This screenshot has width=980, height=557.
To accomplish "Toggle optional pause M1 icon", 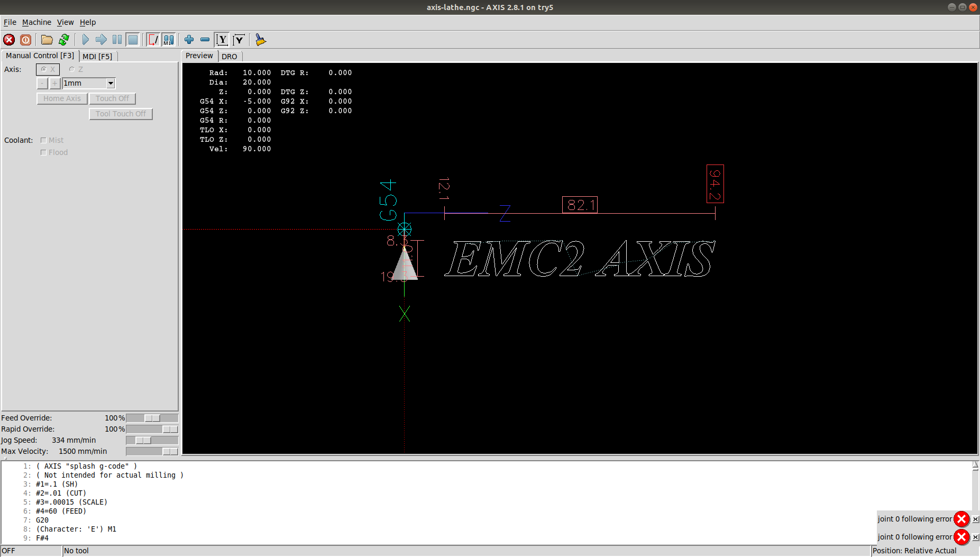I will 169,40.
